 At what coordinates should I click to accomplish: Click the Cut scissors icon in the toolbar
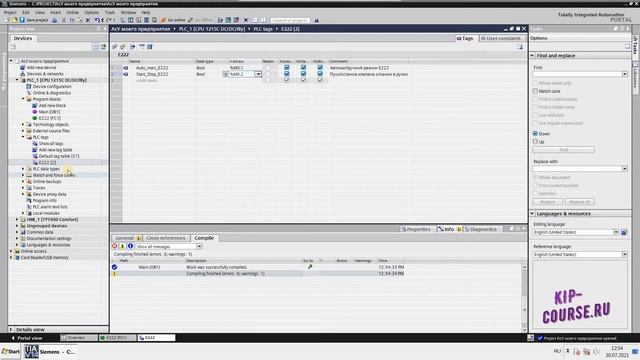(64, 20)
